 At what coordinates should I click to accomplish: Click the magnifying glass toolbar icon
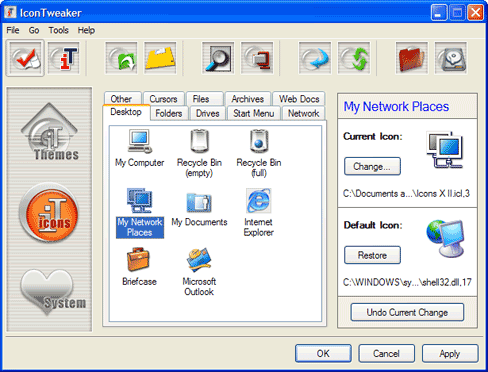point(218,58)
